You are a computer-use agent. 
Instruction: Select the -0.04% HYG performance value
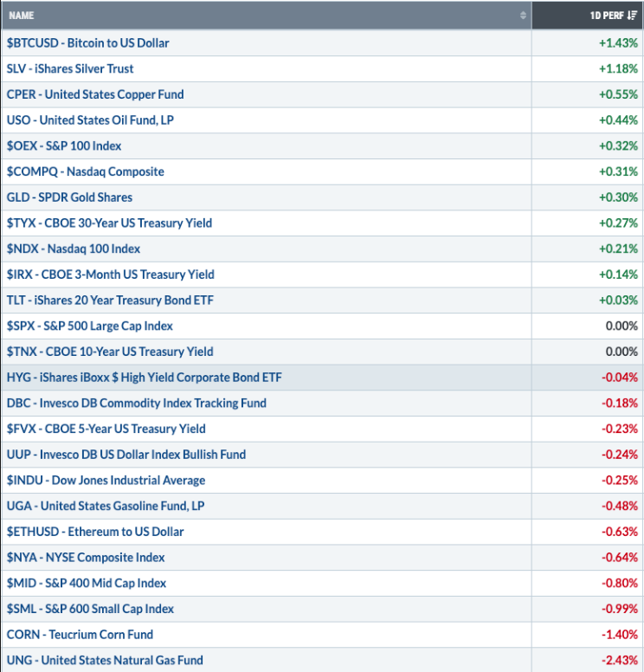[620, 378]
